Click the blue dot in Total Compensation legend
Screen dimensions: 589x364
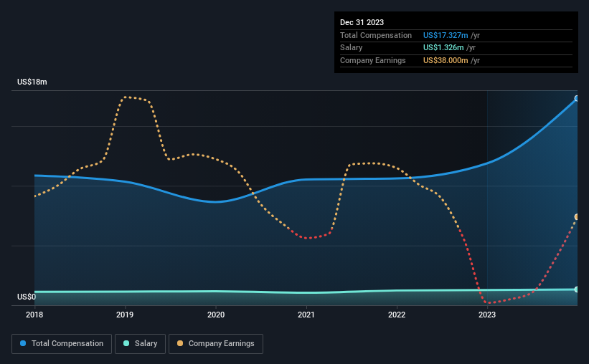pos(23,343)
